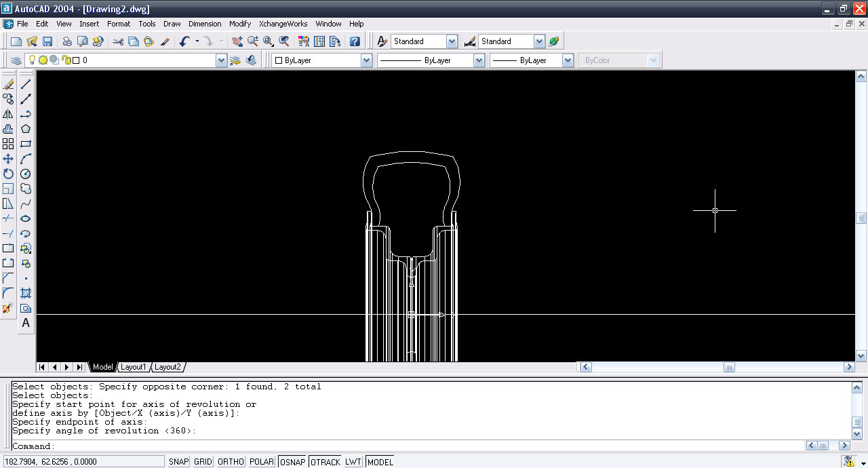This screenshot has height=468, width=868.
Task: Open the ByLayer color control dropdown
Action: click(366, 60)
